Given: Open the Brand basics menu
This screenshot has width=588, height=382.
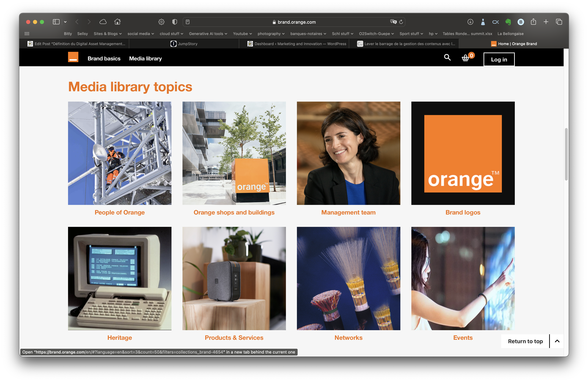Looking at the screenshot, I should point(104,59).
